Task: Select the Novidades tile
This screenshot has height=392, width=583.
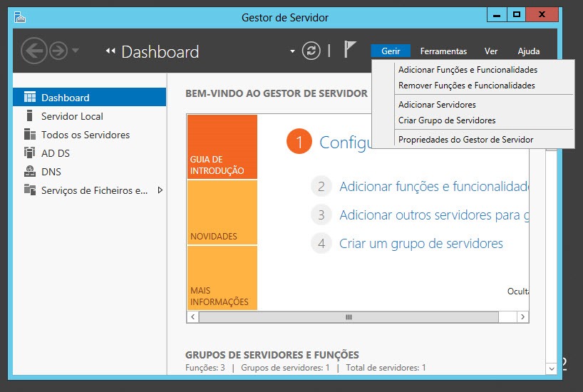Action: (x=222, y=212)
